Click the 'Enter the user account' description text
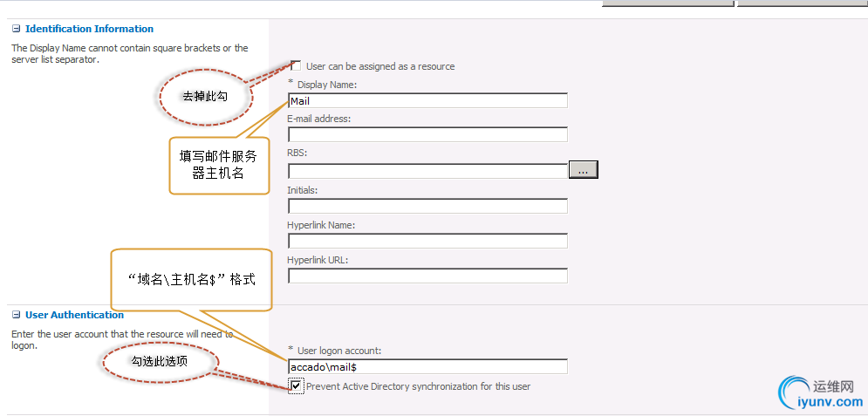The height and width of the screenshot is (416, 868). [122, 339]
